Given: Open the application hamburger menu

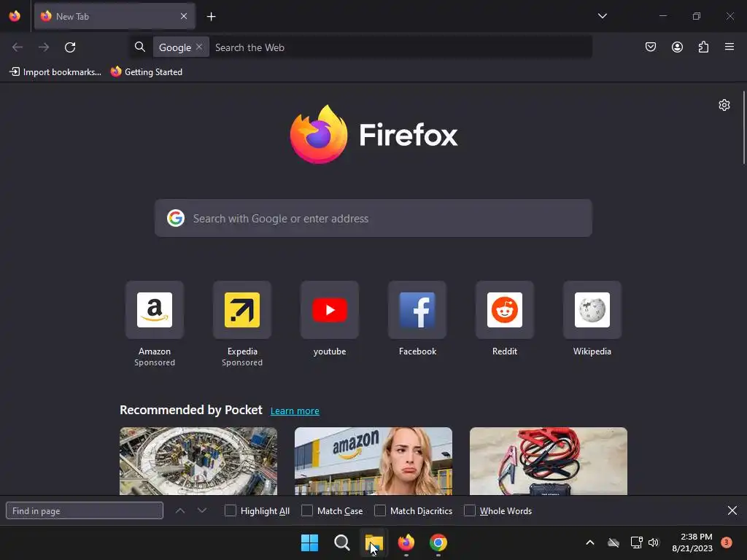Looking at the screenshot, I should click(729, 47).
